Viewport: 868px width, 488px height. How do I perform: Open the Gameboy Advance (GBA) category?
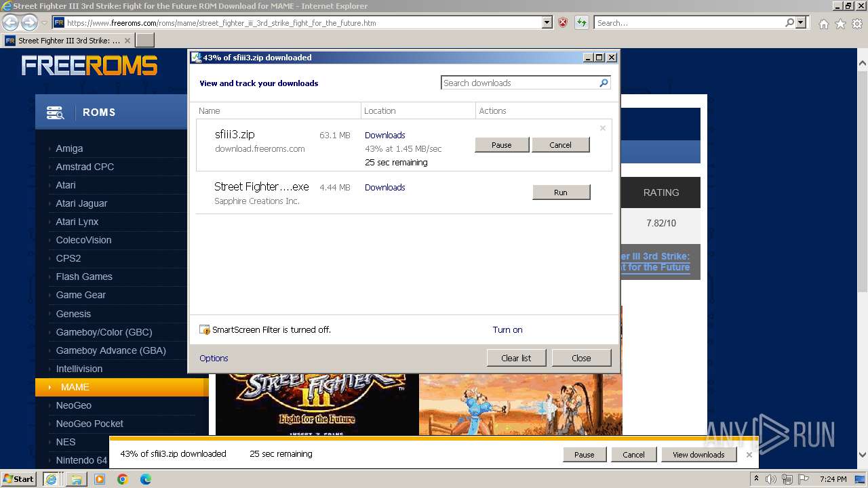[x=111, y=350]
